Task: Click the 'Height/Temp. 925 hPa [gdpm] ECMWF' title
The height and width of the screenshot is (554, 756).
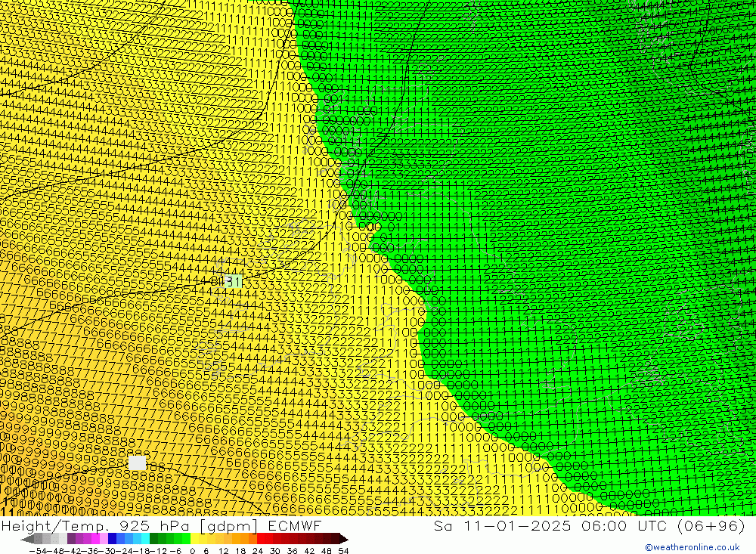Action: tap(161, 525)
